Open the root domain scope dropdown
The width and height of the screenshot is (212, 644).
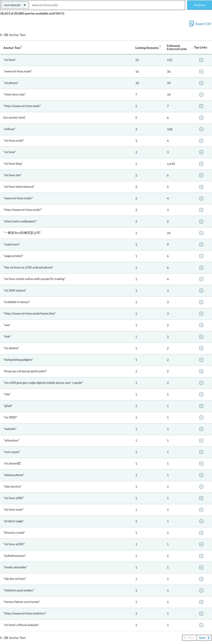click(x=15, y=5)
